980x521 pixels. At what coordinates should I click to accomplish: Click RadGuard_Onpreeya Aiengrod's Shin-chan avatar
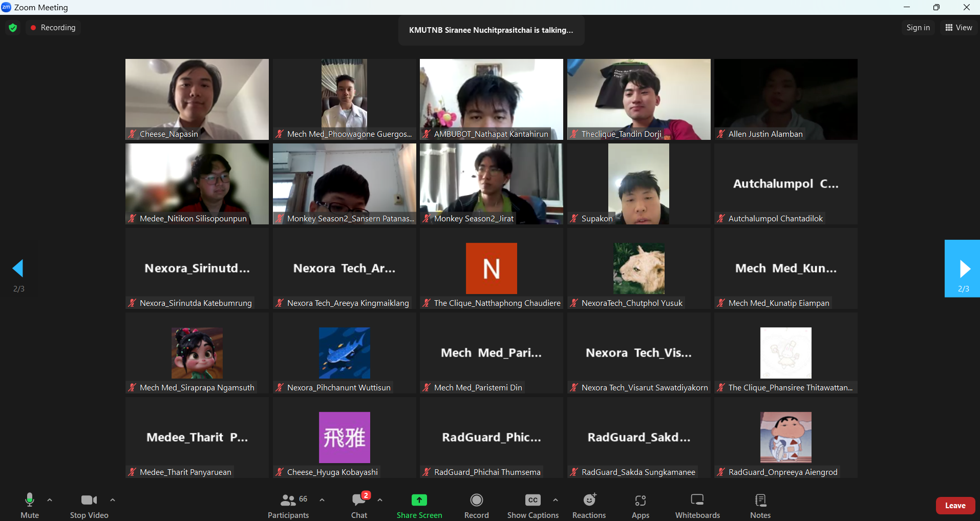coord(786,437)
